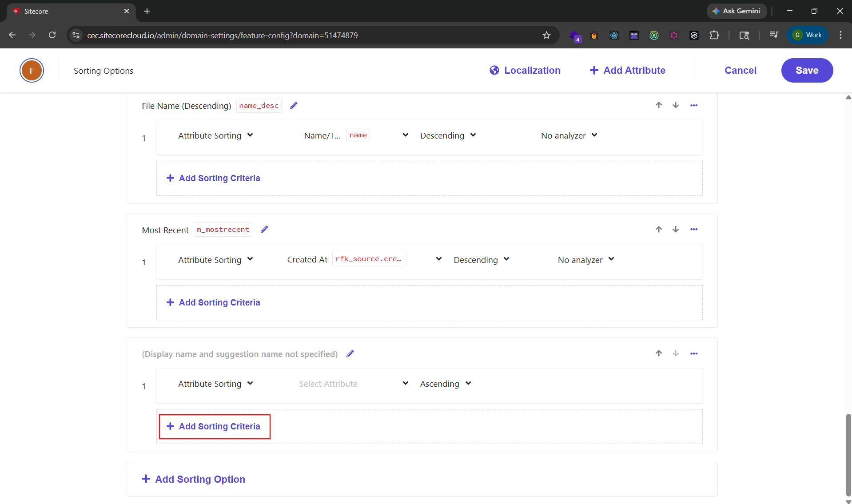This screenshot has width=852, height=504.
Task: Move the Most Recent option up
Action: [659, 230]
